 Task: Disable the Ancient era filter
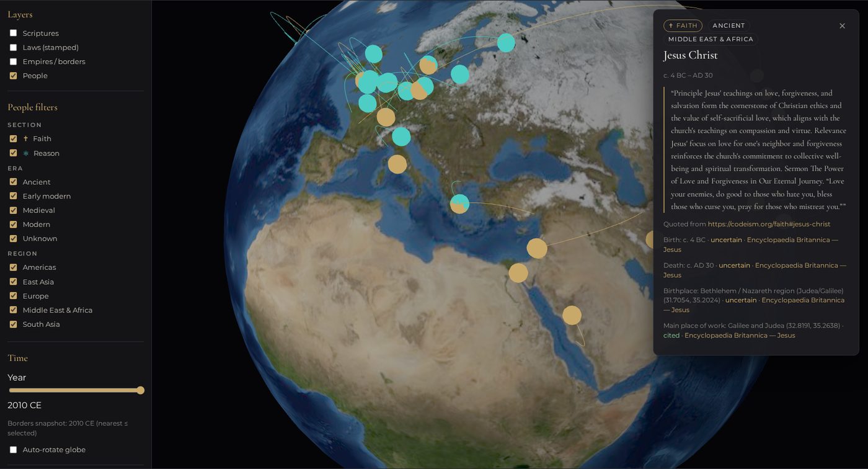pyautogui.click(x=13, y=182)
